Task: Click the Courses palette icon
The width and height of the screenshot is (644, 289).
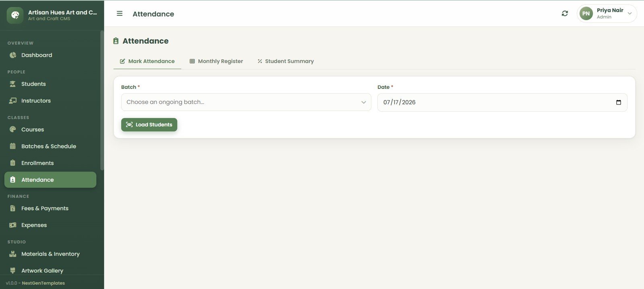Action: pos(13,129)
